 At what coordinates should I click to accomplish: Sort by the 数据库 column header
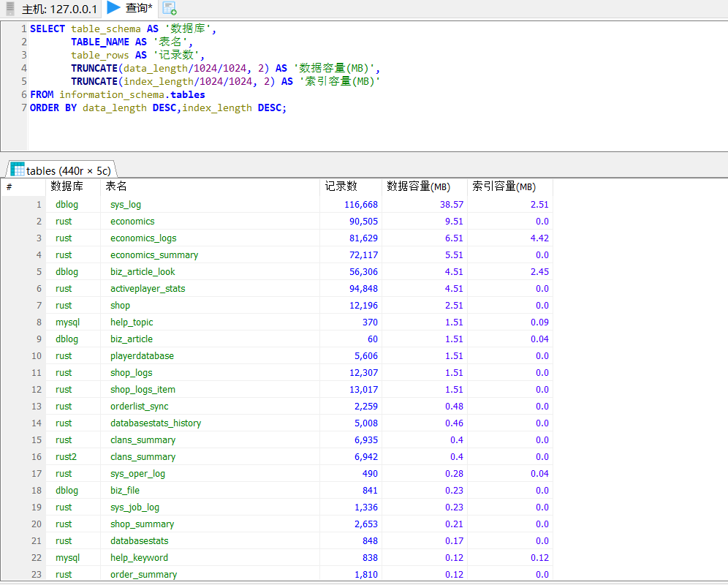pos(73,186)
